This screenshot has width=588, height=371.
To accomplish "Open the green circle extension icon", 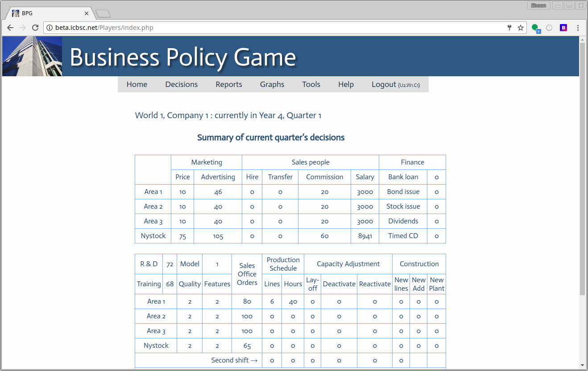I will tap(535, 28).
